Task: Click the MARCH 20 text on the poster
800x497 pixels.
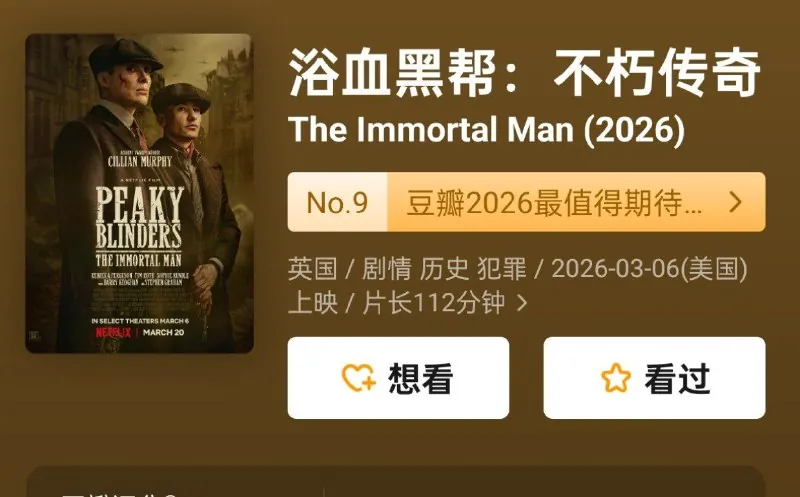Action: coord(163,333)
